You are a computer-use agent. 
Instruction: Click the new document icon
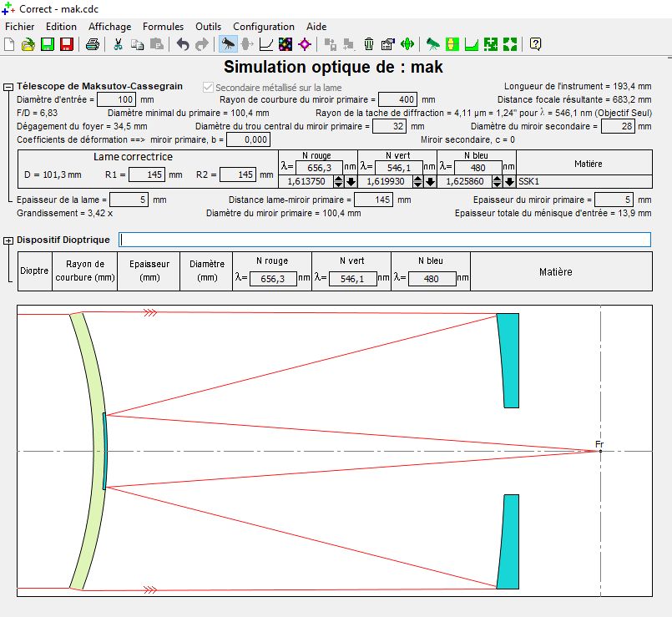(10, 44)
